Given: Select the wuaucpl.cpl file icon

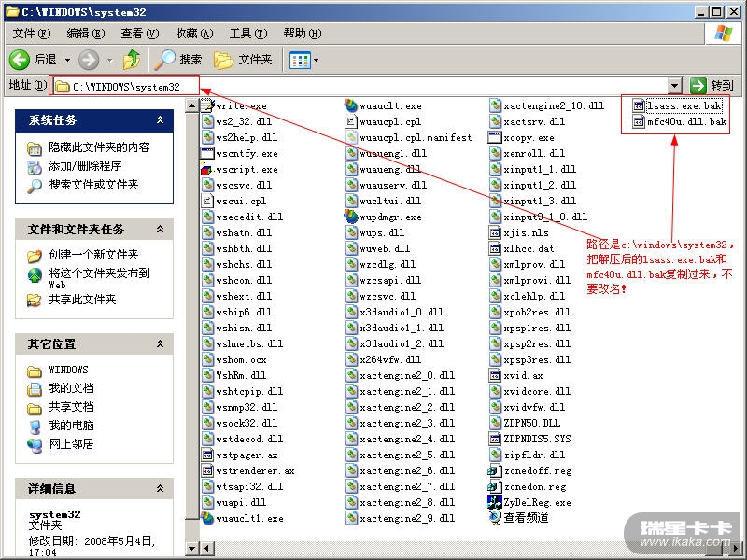Looking at the screenshot, I should point(351,121).
